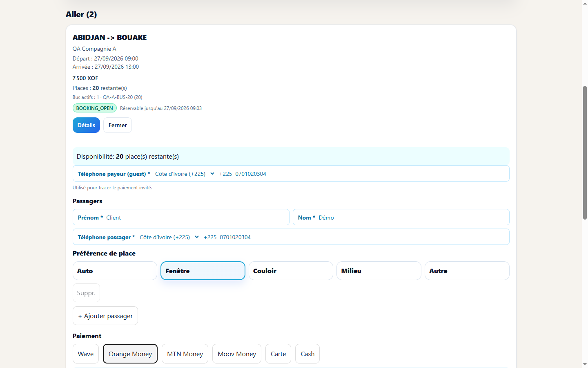Click the Prénom input field
The width and height of the screenshot is (588, 368).
pyautogui.click(x=181, y=217)
